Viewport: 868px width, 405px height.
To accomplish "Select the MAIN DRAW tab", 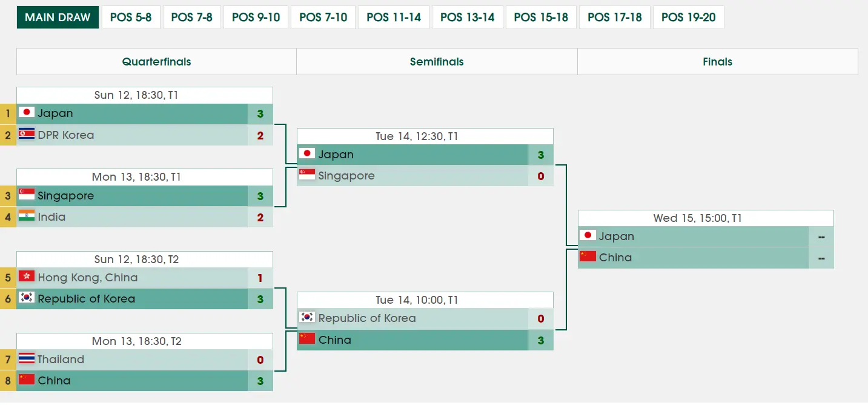I will click(x=58, y=18).
